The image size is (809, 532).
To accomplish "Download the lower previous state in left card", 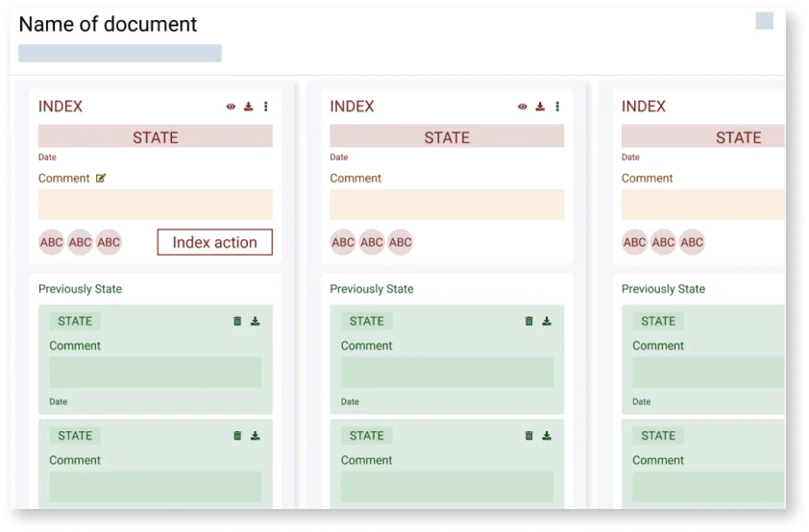I will click(x=255, y=436).
